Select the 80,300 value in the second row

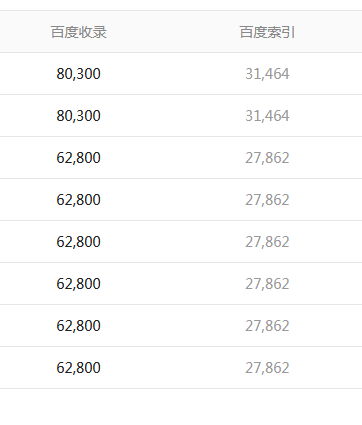[78, 116]
